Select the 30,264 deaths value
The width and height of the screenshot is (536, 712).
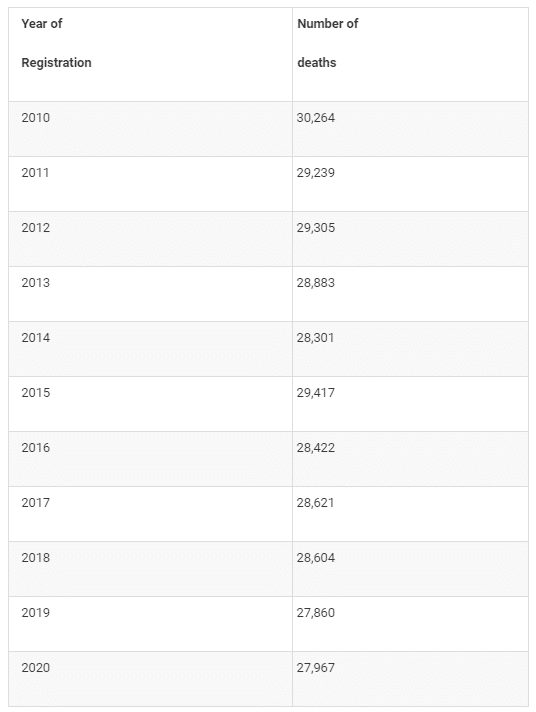[316, 118]
